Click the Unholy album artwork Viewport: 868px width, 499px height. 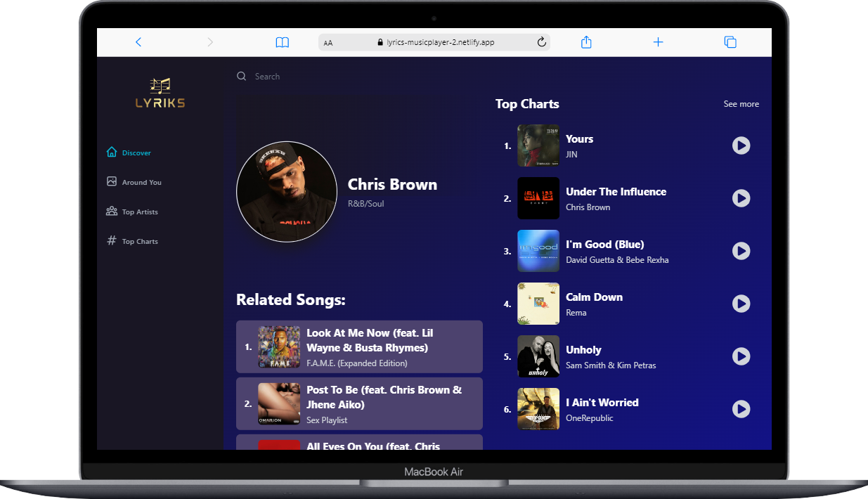click(x=538, y=356)
